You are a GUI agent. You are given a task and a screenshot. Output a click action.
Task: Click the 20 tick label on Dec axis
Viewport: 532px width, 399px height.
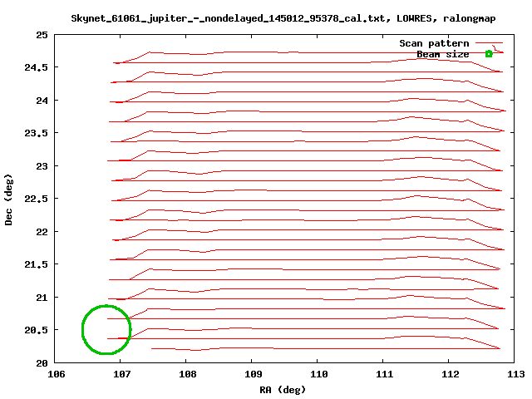42,362
